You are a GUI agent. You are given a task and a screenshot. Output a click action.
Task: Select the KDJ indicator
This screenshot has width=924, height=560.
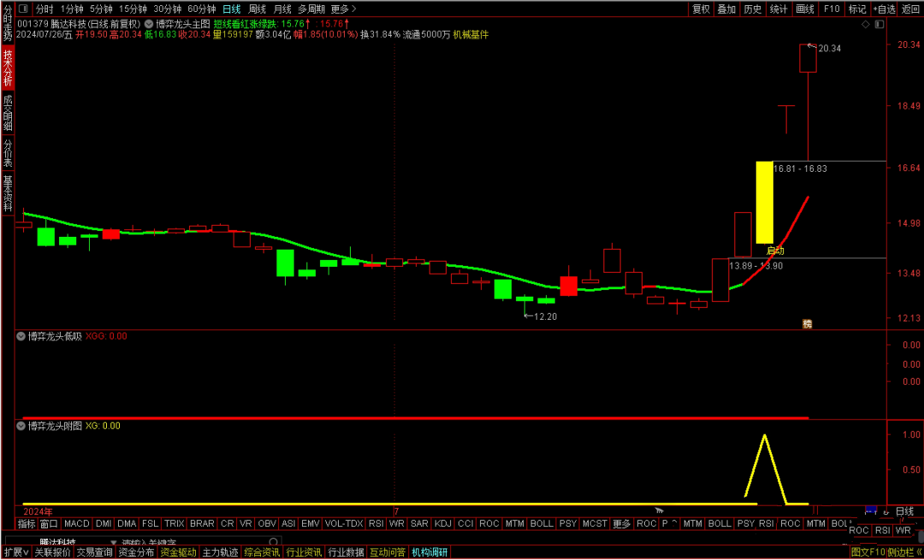click(x=442, y=523)
